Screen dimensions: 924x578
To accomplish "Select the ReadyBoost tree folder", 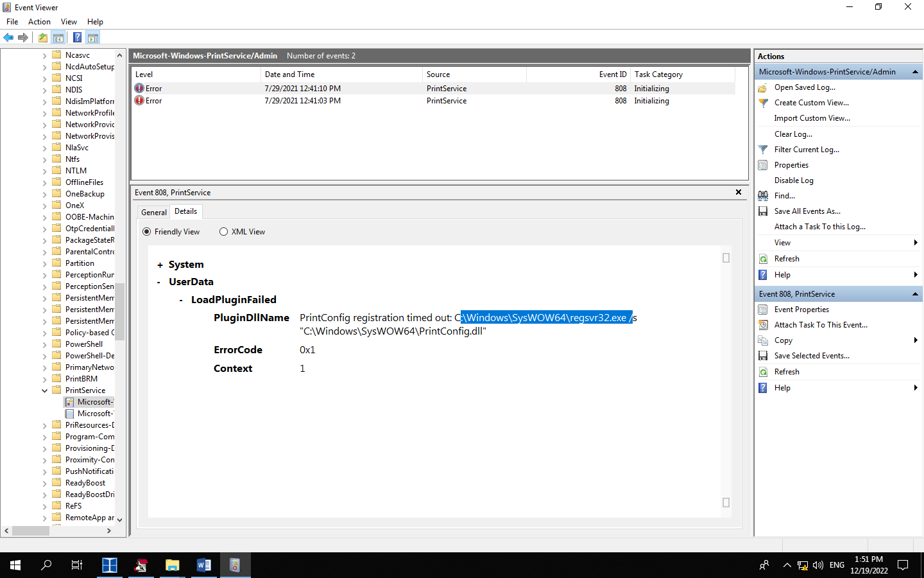I will click(x=85, y=483).
